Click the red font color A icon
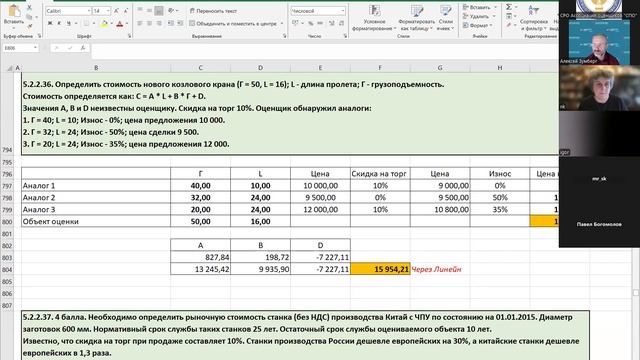Viewport: 640px width, 360px height. [119, 24]
